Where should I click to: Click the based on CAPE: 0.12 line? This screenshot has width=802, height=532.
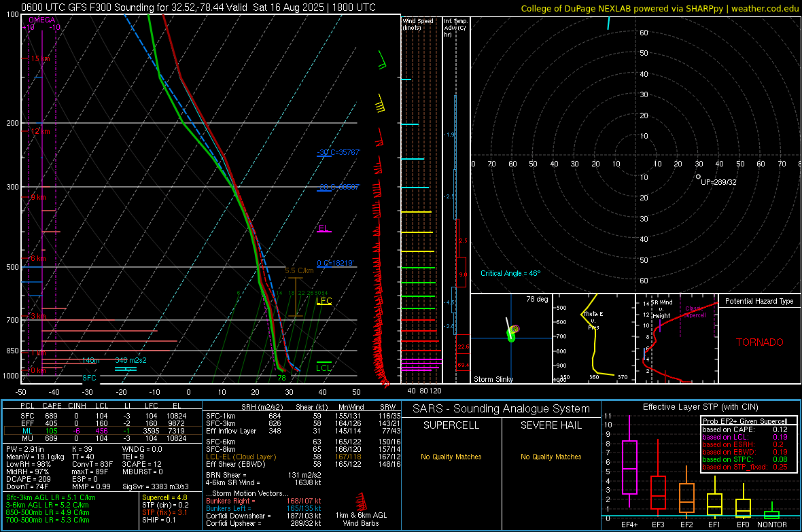tap(744, 429)
